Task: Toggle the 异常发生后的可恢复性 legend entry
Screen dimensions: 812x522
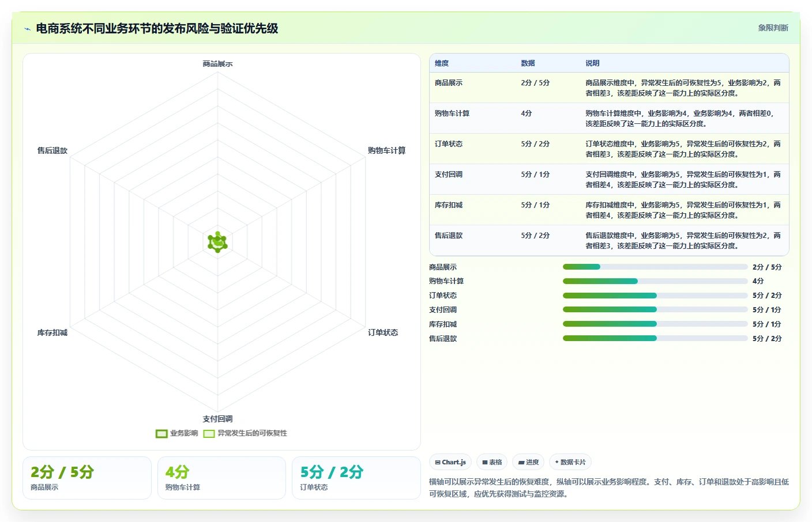Action: point(245,433)
